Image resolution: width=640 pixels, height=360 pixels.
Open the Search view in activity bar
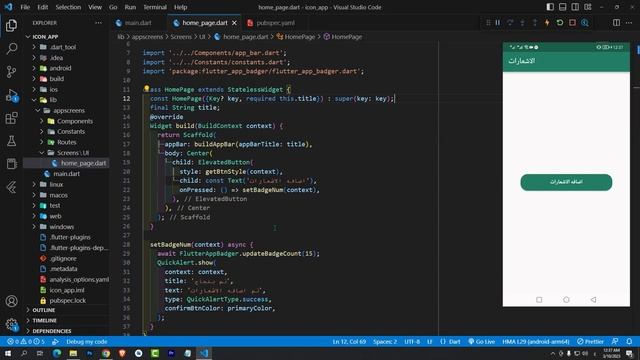(x=11, y=49)
